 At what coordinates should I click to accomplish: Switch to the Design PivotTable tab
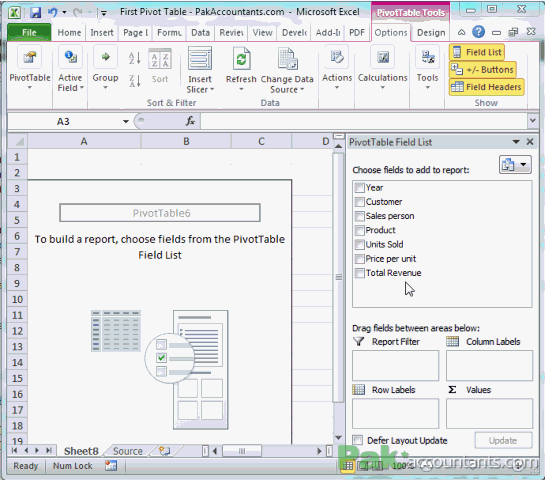[431, 33]
